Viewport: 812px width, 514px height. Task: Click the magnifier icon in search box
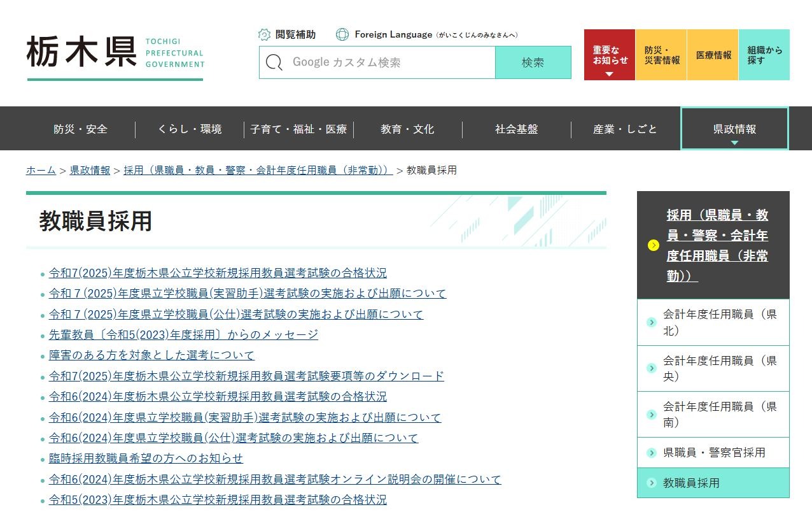[x=274, y=62]
